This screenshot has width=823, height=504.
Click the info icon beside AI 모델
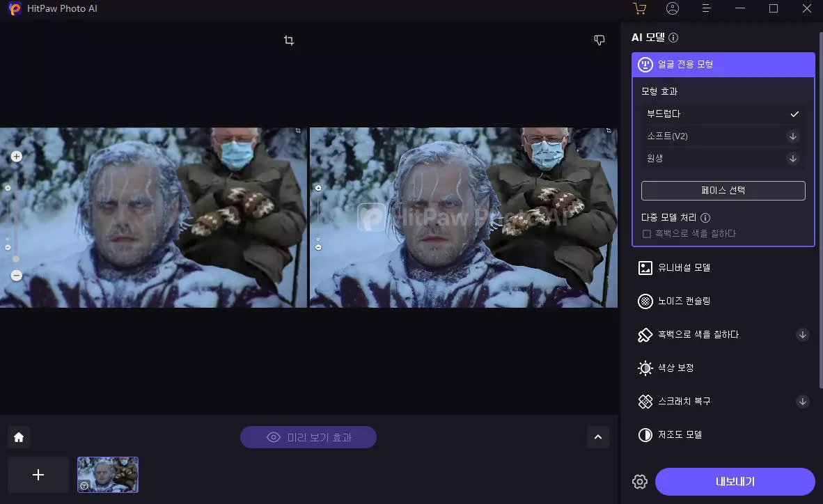tap(673, 38)
